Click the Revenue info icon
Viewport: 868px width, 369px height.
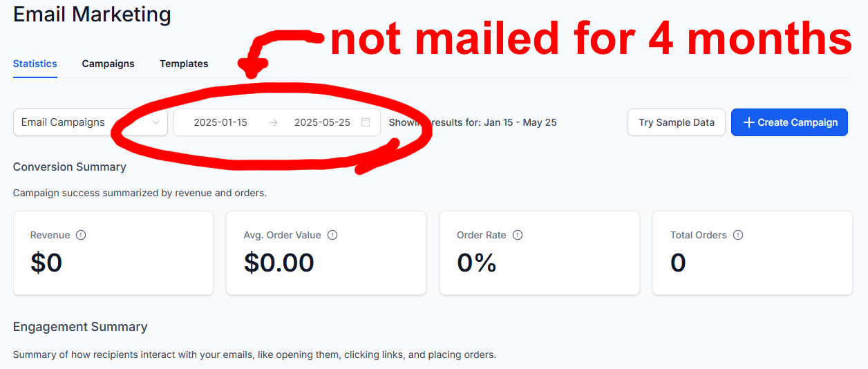pyautogui.click(x=81, y=235)
